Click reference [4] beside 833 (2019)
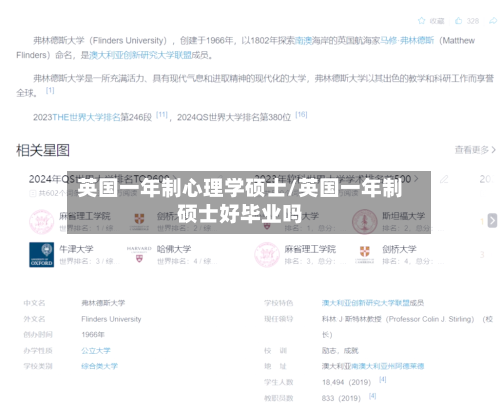The image size is (500, 405). pyautogui.click(x=372, y=396)
